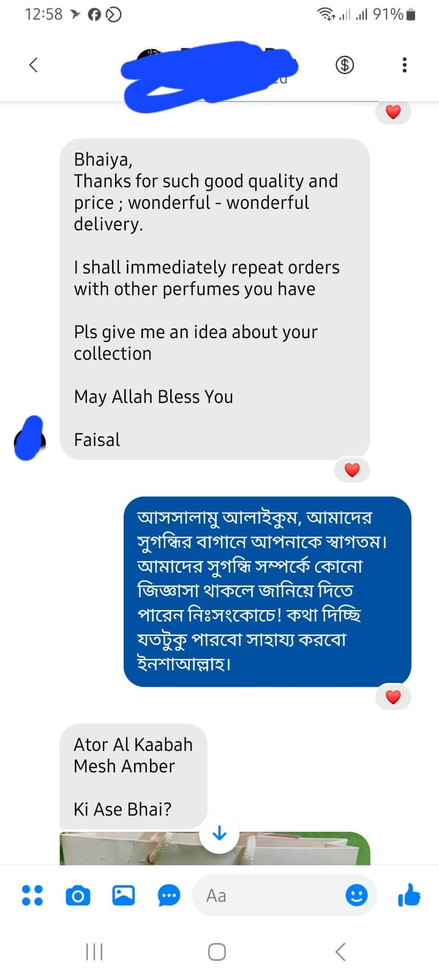This screenshot has width=439, height=980.
Task: Tap the chat bubble quick replies icon
Action: (168, 896)
